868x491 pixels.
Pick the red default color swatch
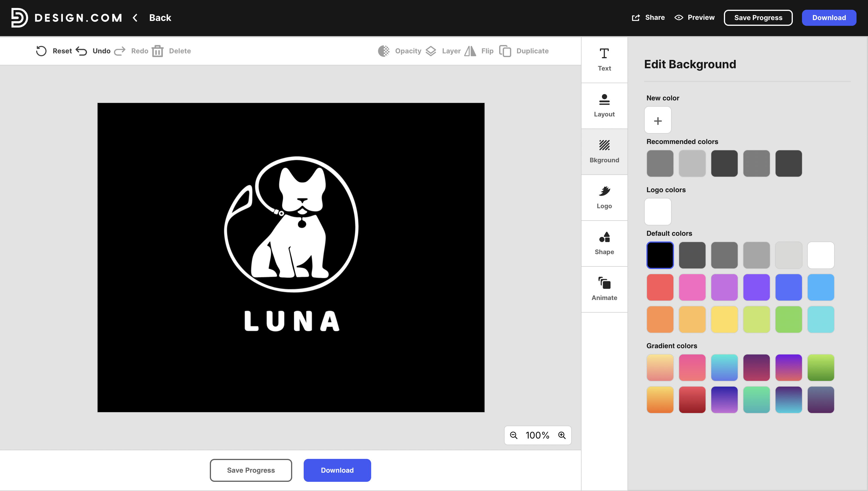660,287
